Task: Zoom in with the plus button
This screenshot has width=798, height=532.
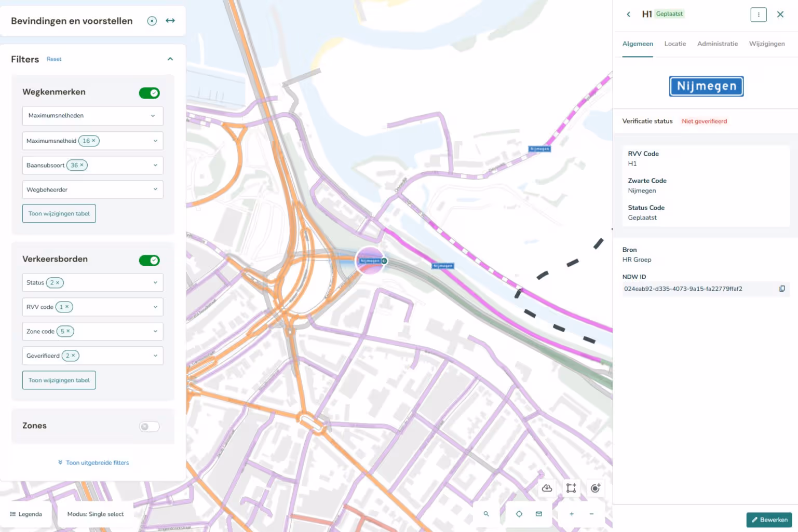Action: pos(572,514)
